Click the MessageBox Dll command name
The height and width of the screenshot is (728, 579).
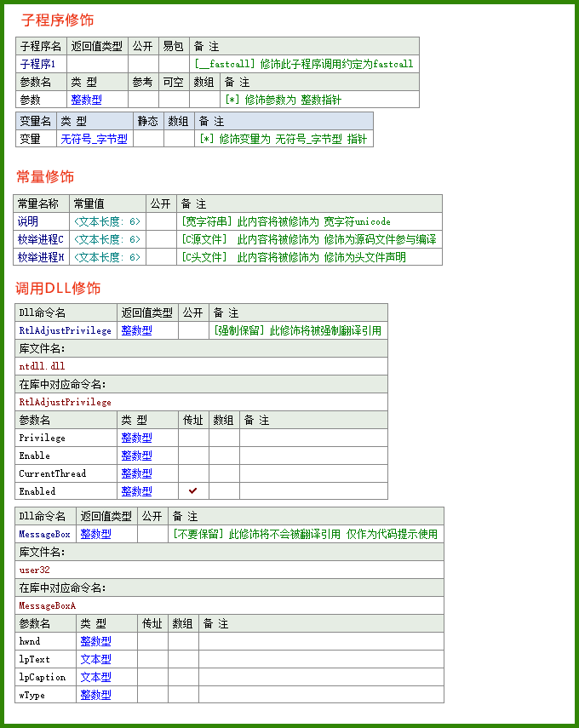[x=44, y=534]
